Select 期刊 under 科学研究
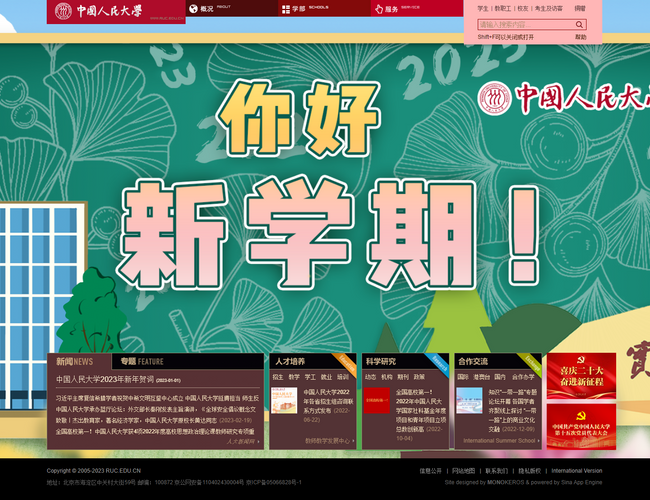Image resolution: width=650 pixels, height=500 pixels. (x=403, y=377)
